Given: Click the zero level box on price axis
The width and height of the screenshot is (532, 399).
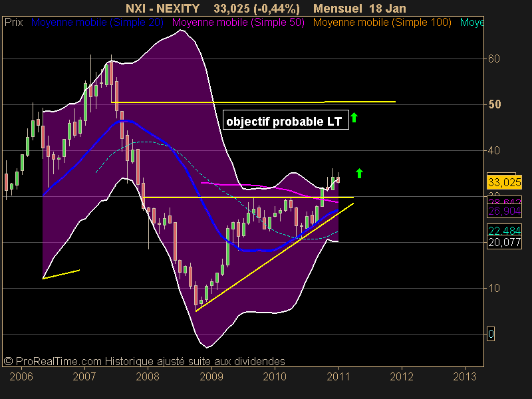Looking at the screenshot, I should tap(491, 334).
